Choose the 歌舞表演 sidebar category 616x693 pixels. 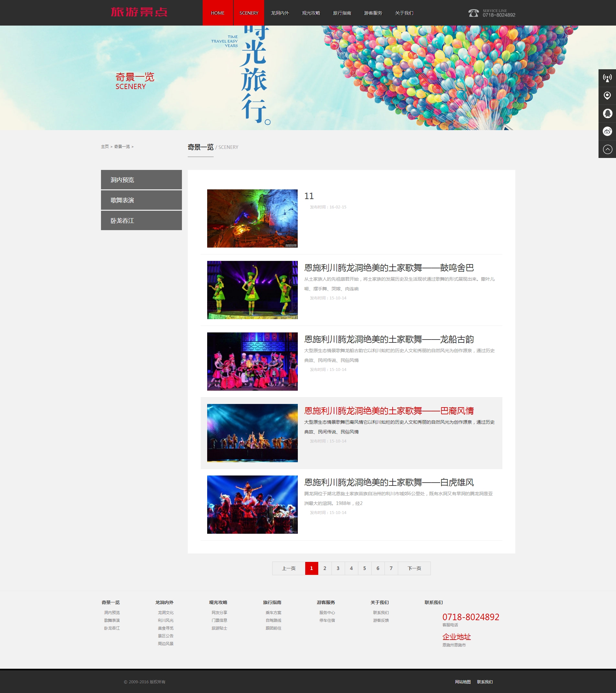tap(141, 200)
